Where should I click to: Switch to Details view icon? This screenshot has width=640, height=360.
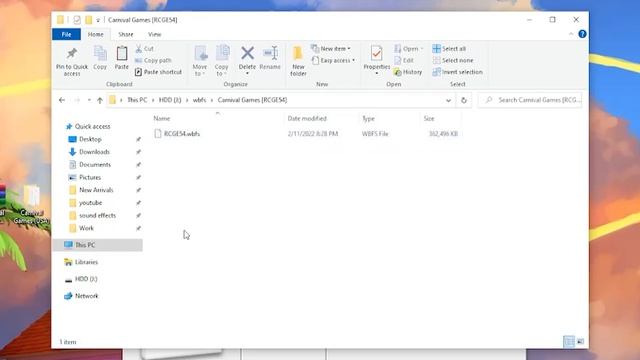[569, 341]
